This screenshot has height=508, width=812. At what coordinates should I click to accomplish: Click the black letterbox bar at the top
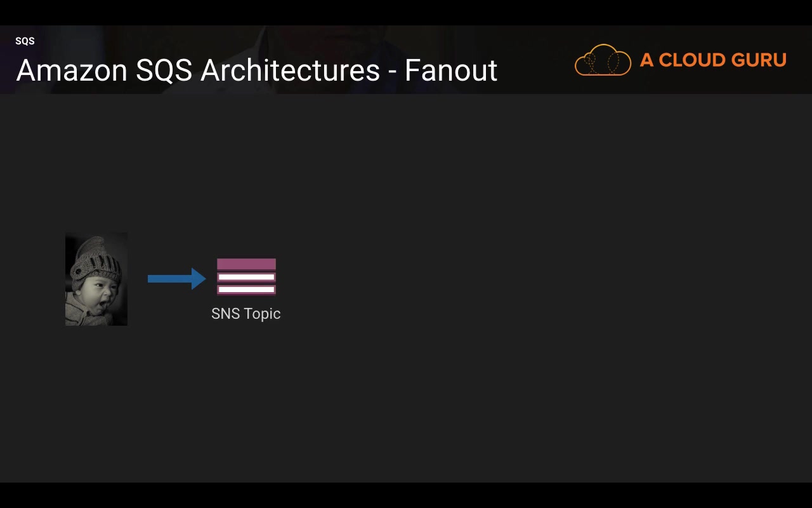[x=406, y=12]
